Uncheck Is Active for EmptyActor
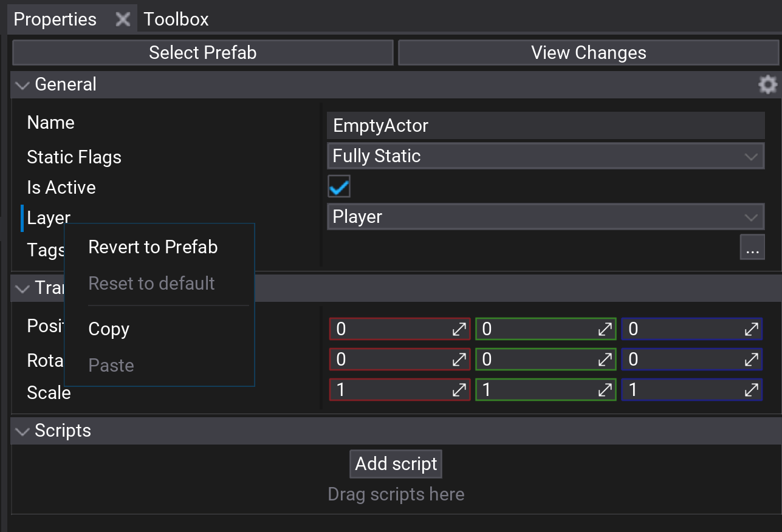Image resolution: width=782 pixels, height=532 pixels. coord(338,186)
